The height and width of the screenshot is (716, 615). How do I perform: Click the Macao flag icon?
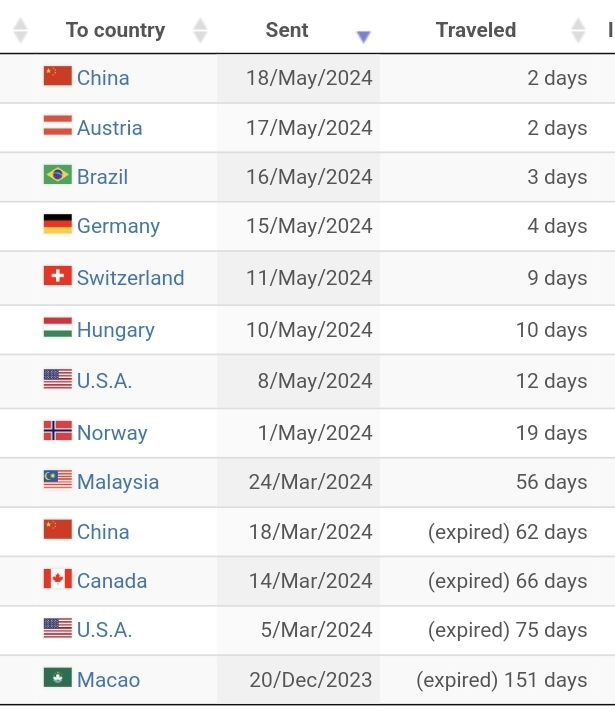click(58, 678)
